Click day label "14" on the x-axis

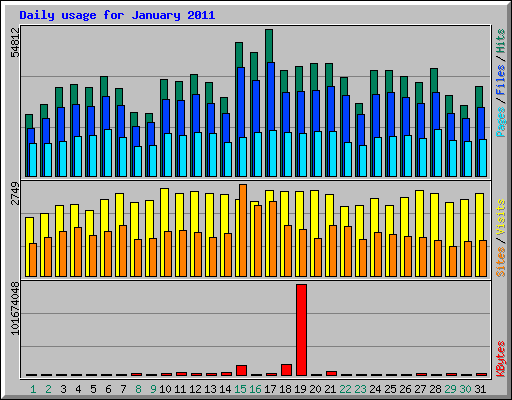click(x=225, y=389)
